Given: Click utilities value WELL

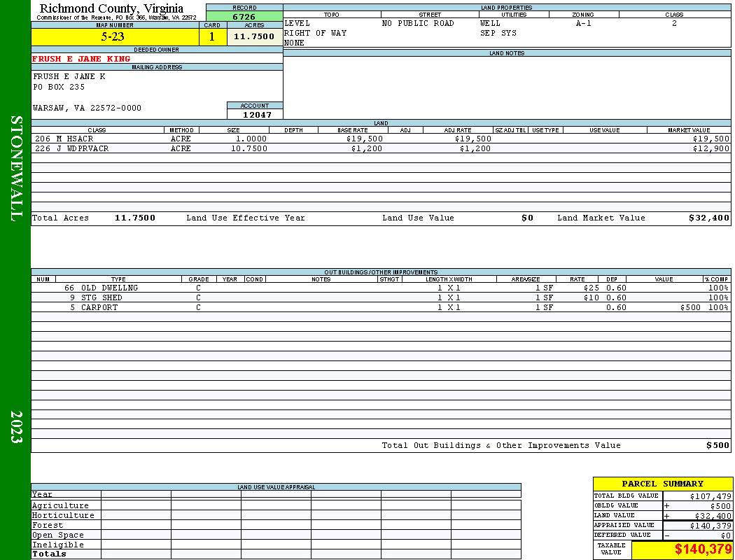Looking at the screenshot, I should tap(490, 23).
